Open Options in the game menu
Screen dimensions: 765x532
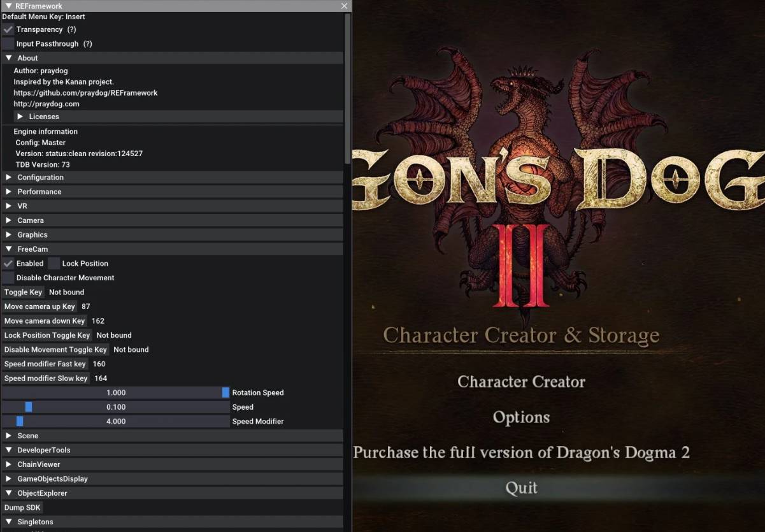tap(521, 417)
